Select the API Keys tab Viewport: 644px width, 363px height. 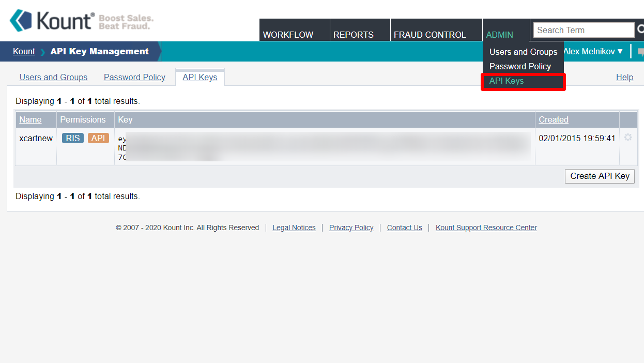point(200,78)
